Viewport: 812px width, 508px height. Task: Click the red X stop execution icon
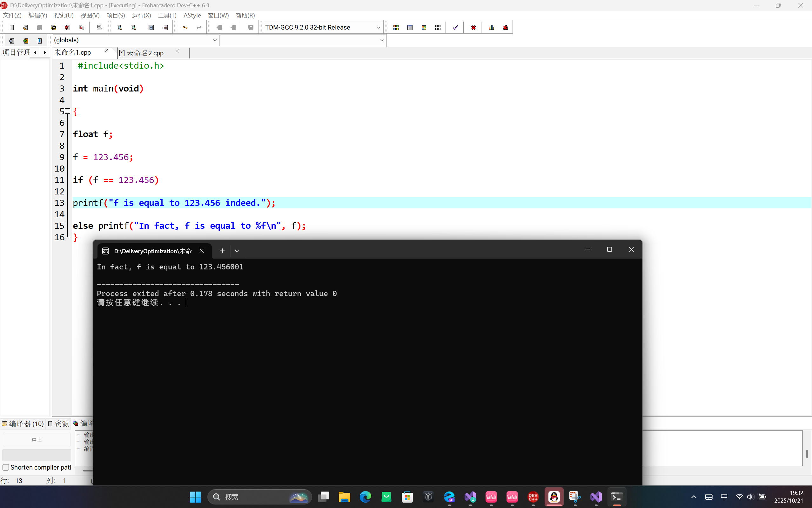(473, 28)
